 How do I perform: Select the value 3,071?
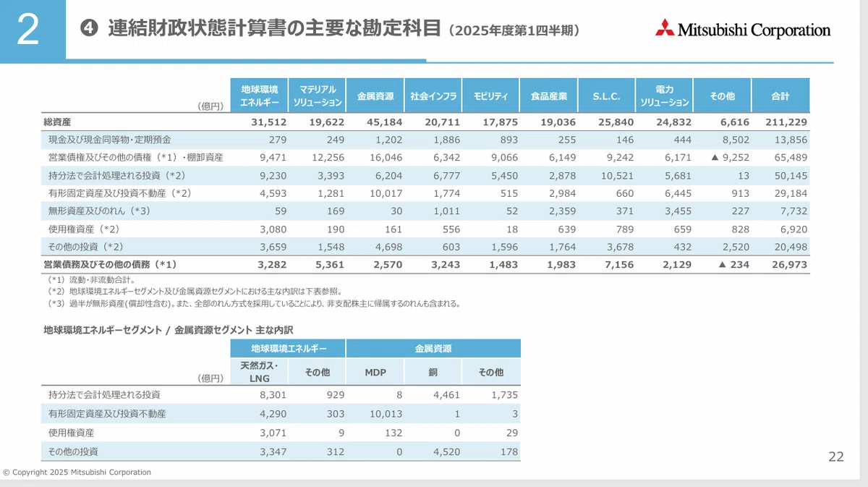[x=273, y=433]
